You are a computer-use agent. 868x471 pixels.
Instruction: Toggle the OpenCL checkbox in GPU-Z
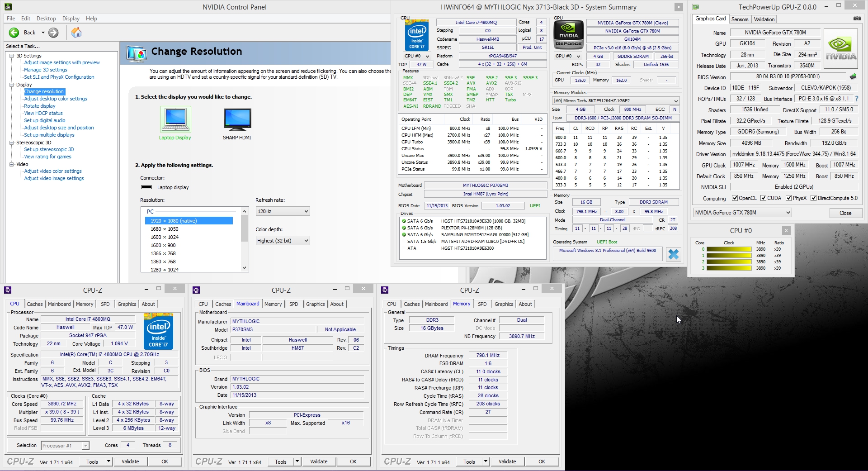[735, 198]
